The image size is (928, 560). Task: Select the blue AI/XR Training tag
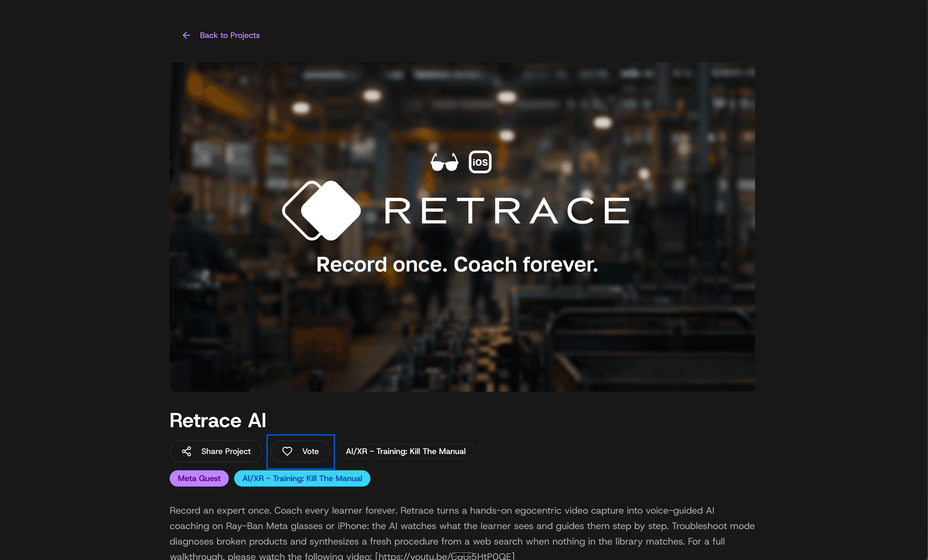[x=302, y=478]
